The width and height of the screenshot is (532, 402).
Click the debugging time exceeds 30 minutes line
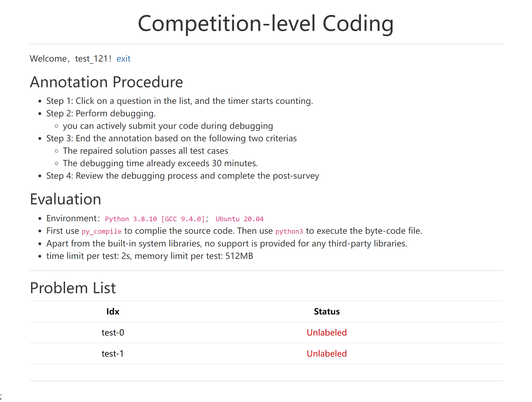point(160,163)
